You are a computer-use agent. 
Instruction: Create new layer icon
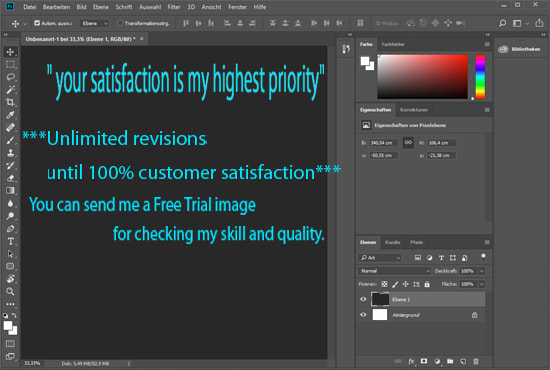tap(463, 361)
